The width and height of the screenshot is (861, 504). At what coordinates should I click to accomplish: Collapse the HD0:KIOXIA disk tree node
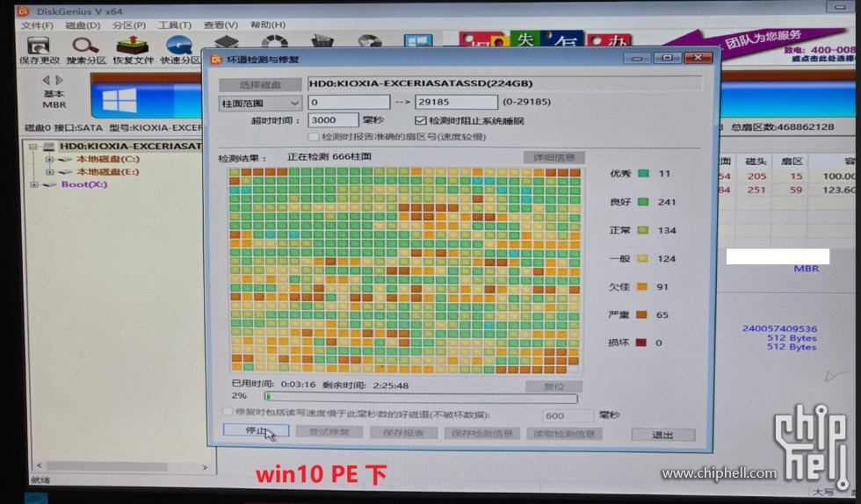pyautogui.click(x=33, y=147)
